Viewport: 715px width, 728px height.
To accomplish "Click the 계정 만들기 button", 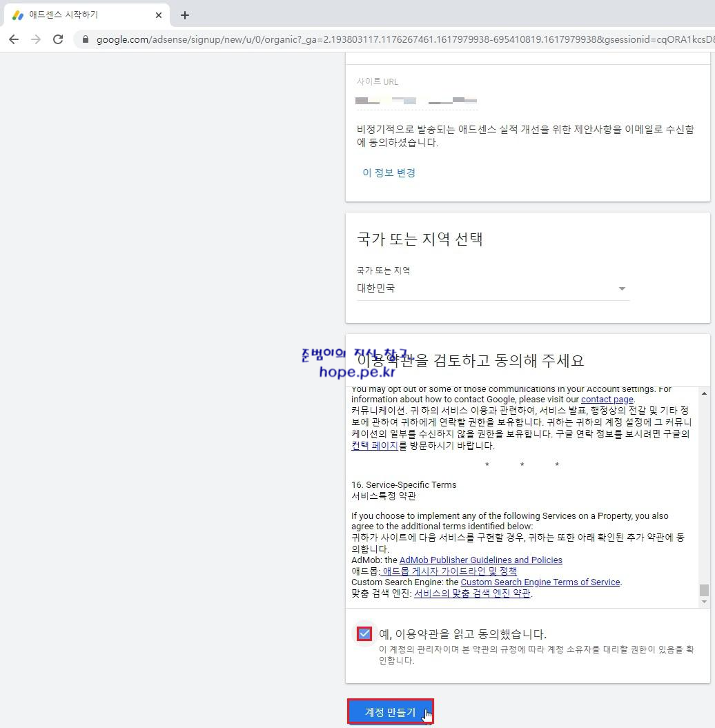I will [390, 711].
